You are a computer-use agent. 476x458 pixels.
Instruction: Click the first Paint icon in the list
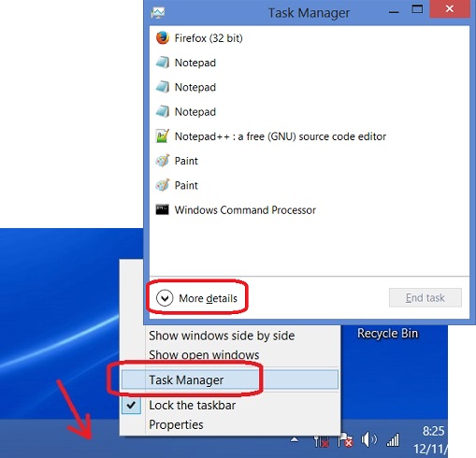point(163,161)
